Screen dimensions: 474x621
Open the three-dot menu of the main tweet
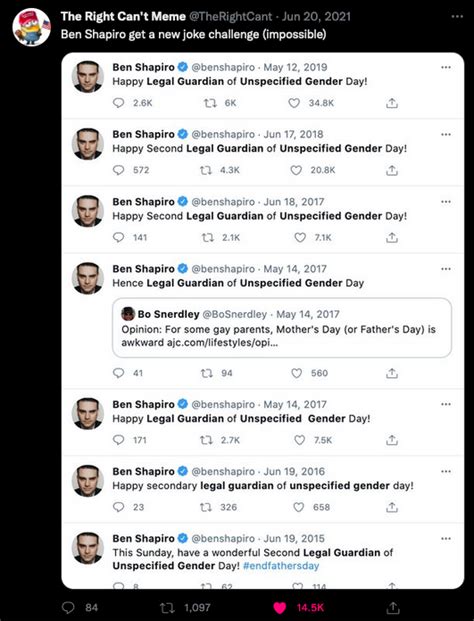pyautogui.click(x=457, y=17)
